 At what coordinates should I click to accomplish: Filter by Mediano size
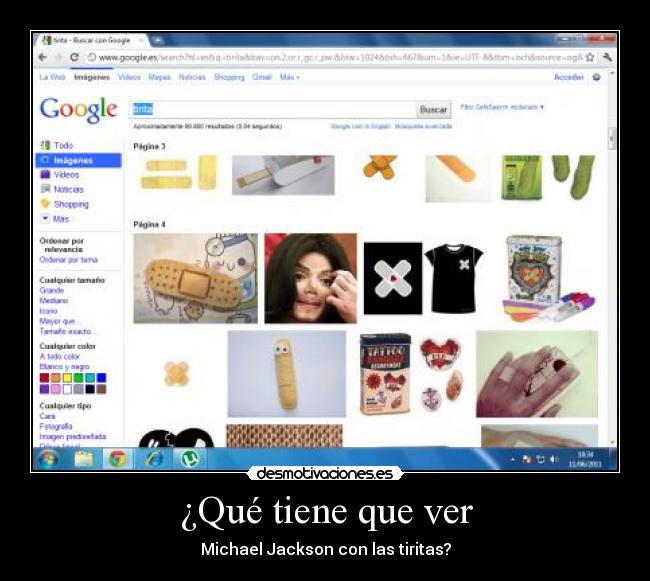click(x=54, y=300)
